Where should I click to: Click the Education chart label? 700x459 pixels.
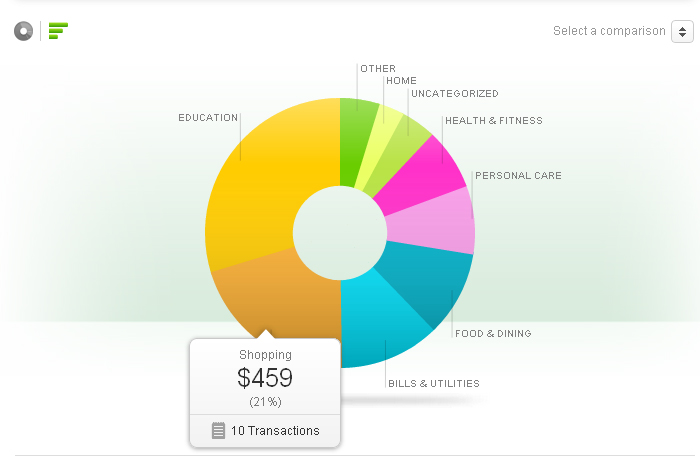click(208, 118)
